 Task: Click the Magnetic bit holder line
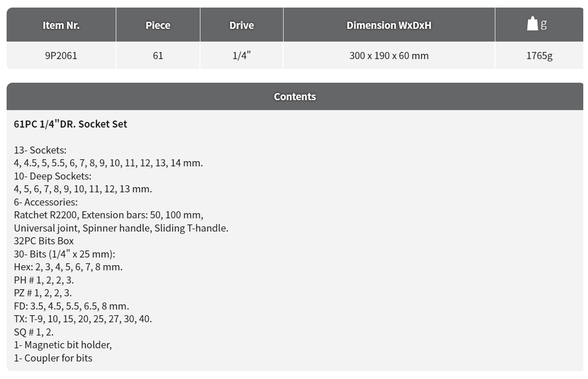point(63,345)
